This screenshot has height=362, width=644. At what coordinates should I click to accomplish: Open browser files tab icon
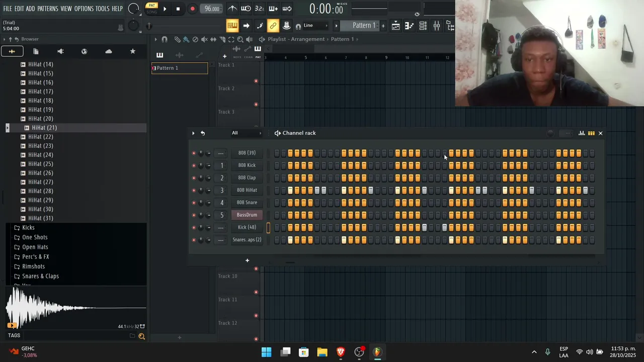pyautogui.click(x=36, y=51)
